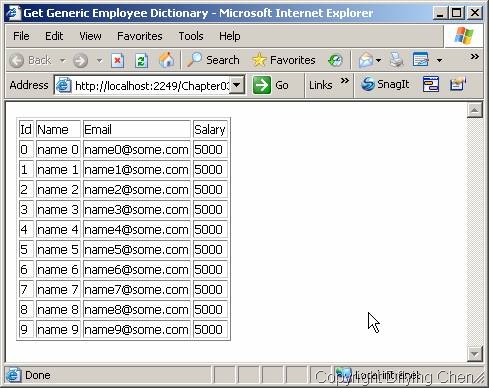Image resolution: width=489 pixels, height=388 pixels.
Task: Click the salary 5000 in row 7
Action: (x=210, y=289)
